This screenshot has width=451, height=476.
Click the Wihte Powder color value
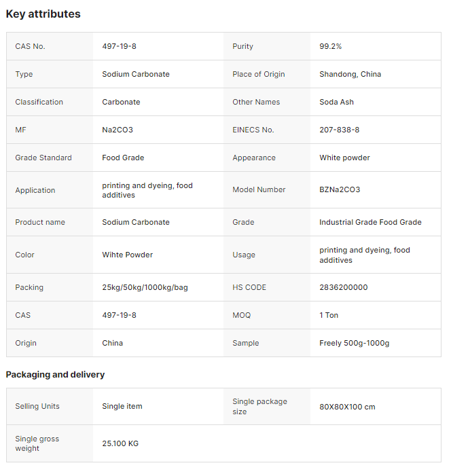pos(127,255)
